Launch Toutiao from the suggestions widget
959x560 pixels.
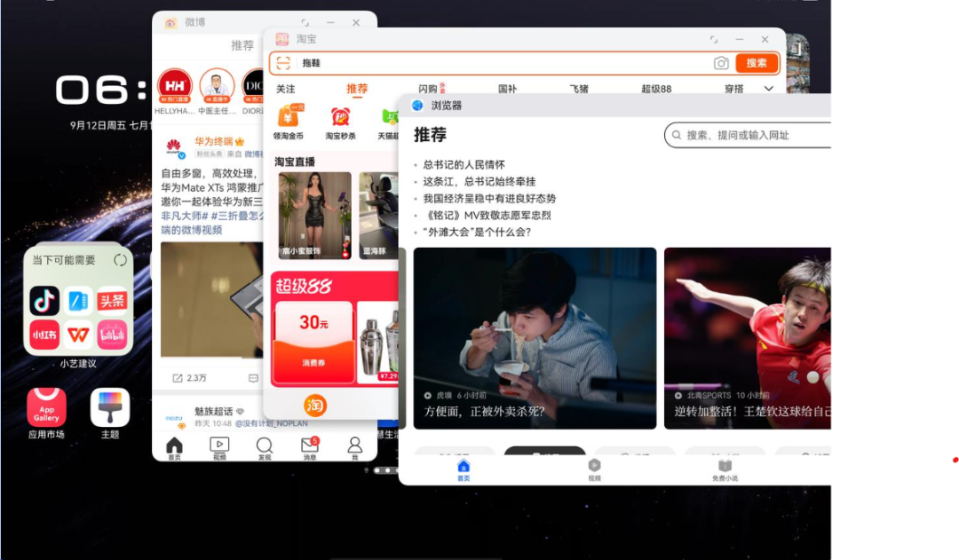112,301
